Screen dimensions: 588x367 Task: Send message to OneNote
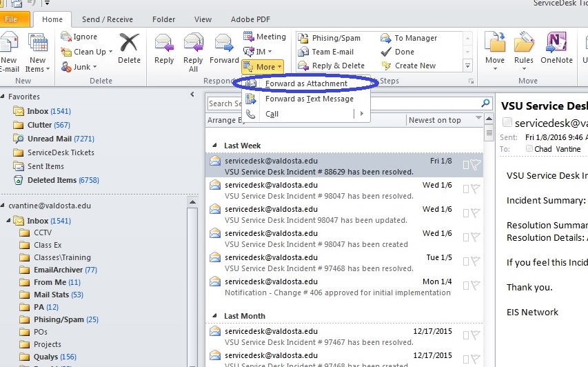pos(556,48)
